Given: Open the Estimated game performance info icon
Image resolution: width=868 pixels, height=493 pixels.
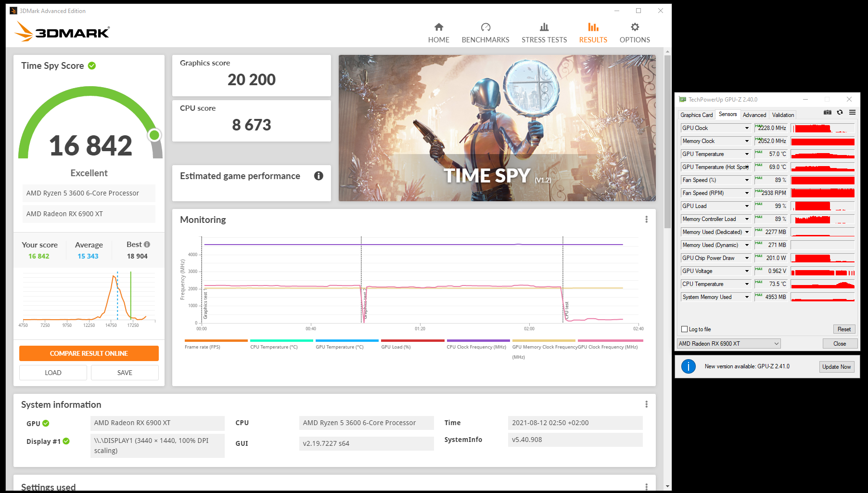Looking at the screenshot, I should coord(319,176).
